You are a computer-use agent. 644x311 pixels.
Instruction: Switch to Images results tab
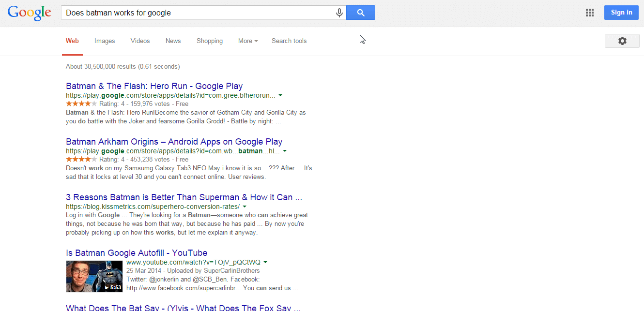pos(105,41)
